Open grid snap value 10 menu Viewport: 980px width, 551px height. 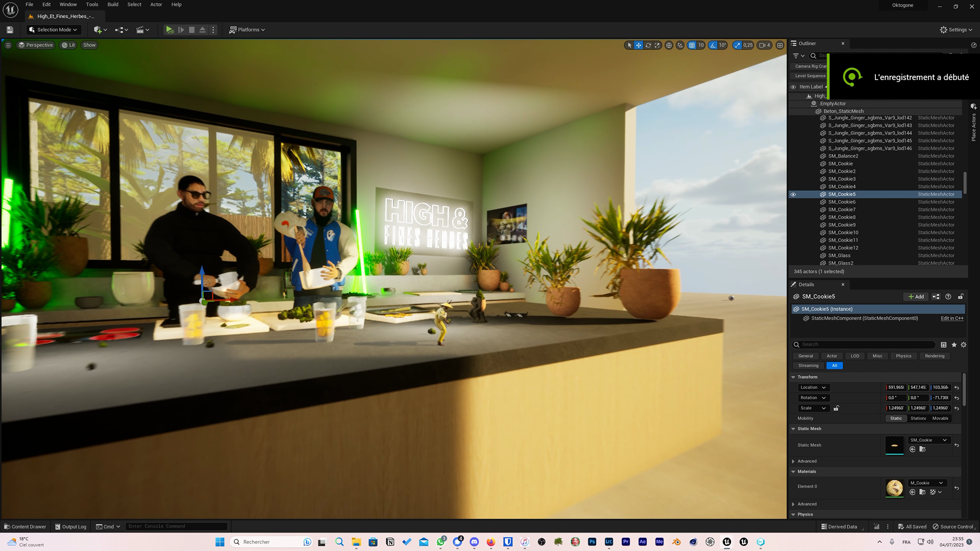coord(701,45)
